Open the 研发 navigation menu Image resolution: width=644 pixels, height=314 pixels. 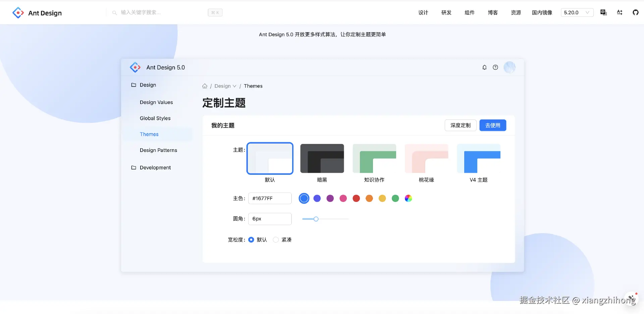click(446, 12)
